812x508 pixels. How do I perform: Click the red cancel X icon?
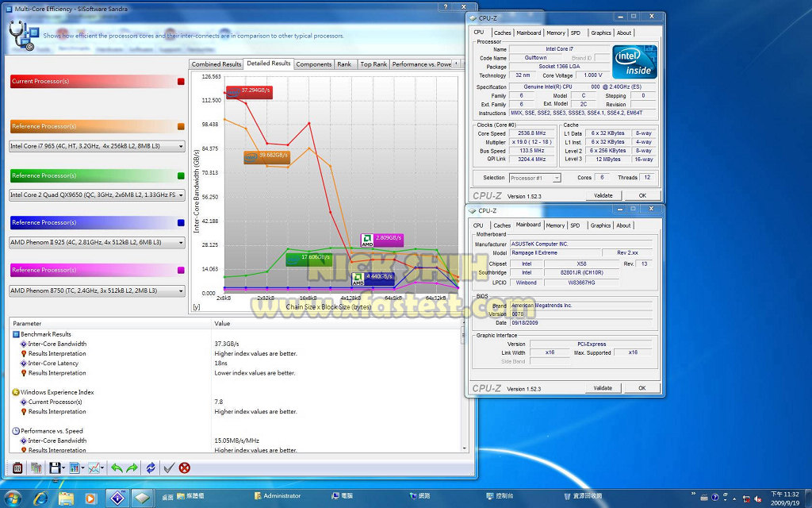[185, 468]
